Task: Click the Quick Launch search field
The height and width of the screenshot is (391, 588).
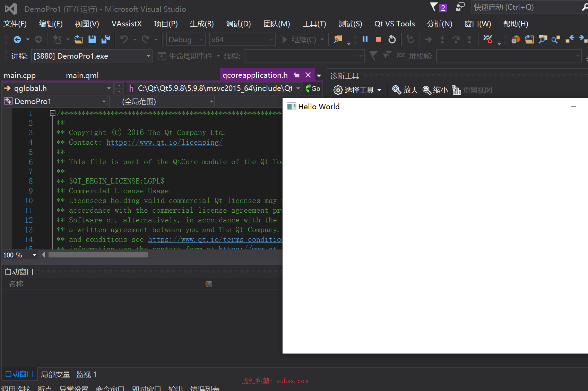Action: click(x=525, y=7)
